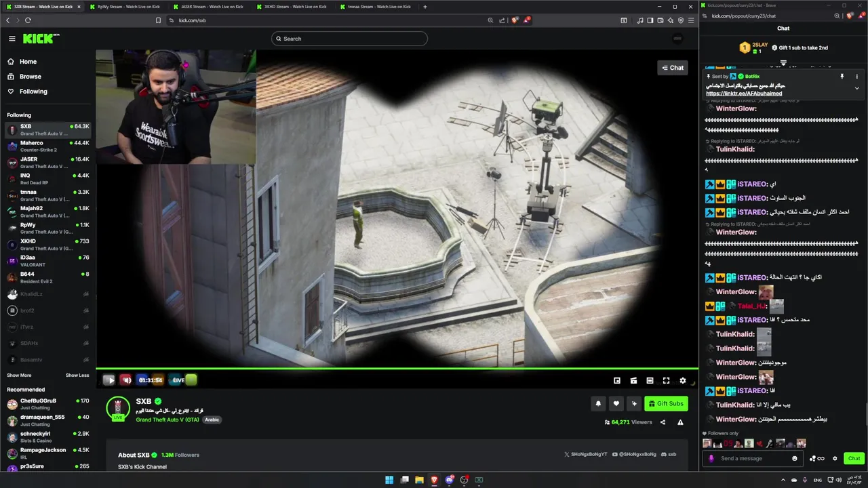Open Brave Rewards triangle icon in main window
The height and width of the screenshot is (488, 868).
point(526,20)
